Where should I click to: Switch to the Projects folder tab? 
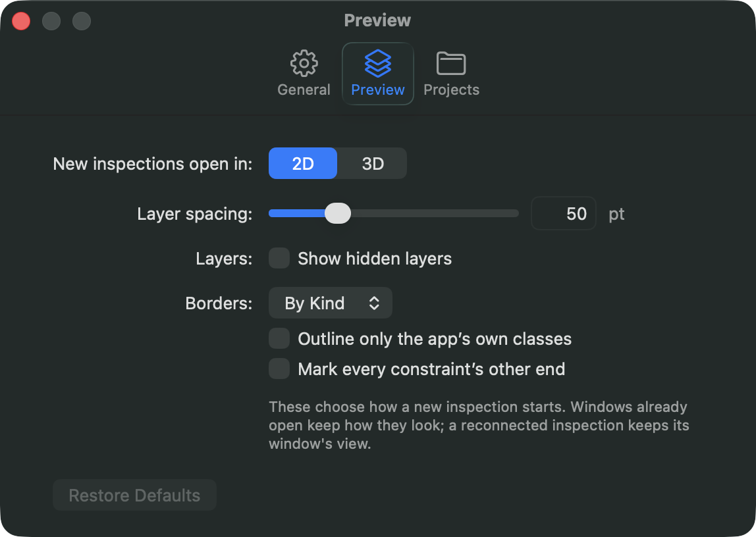(x=451, y=74)
